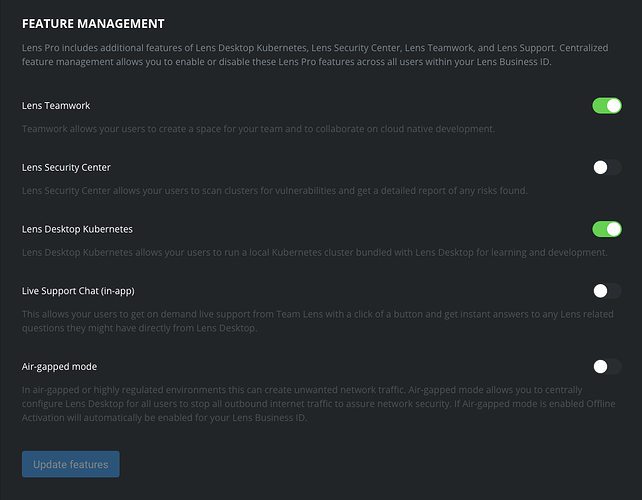This screenshot has height=500, width=642.
Task: Click the description about scanning clusters for vulnerabilities
Action: [275, 191]
